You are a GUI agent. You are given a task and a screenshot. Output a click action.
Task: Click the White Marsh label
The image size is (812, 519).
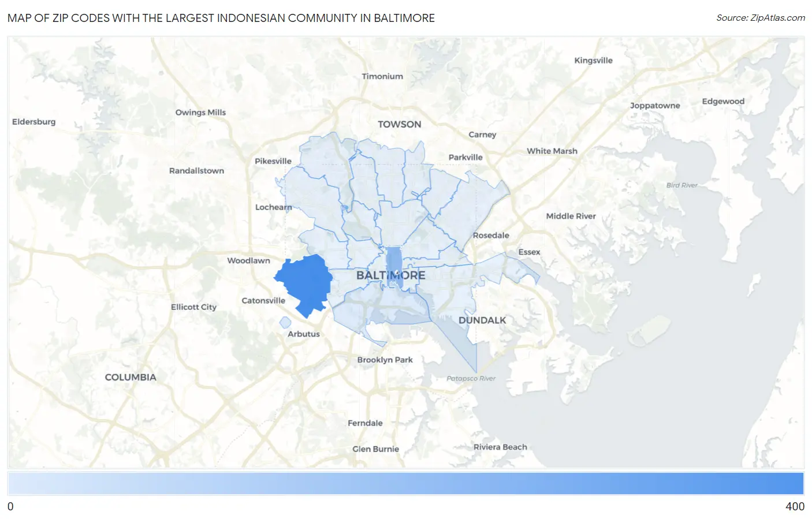coord(552,151)
